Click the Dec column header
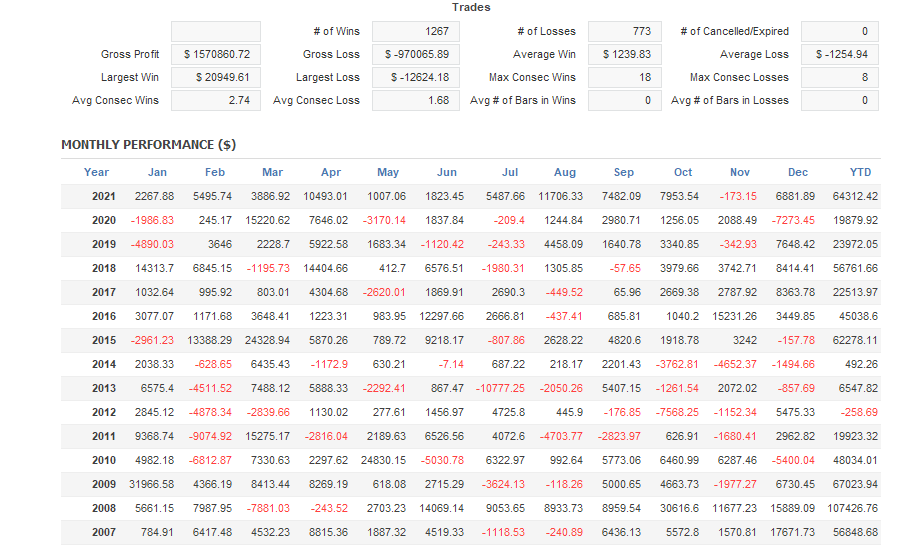This screenshot has width=900, height=550. pos(798,172)
